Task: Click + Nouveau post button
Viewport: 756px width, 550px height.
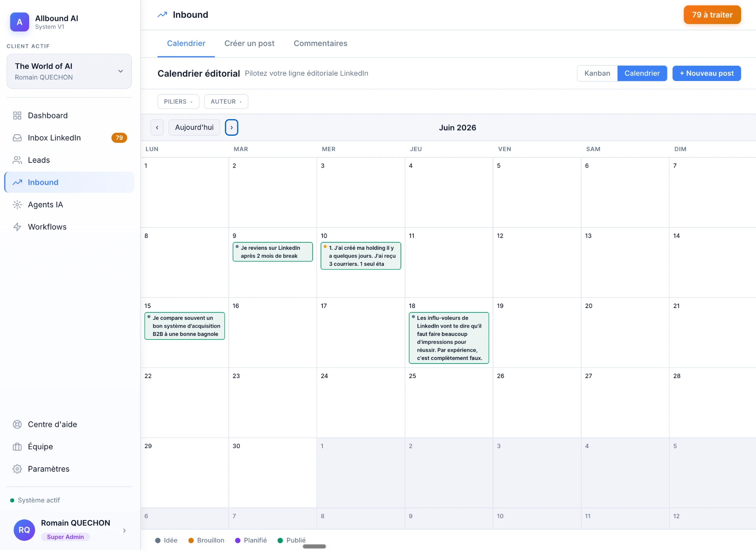Action: tap(706, 73)
